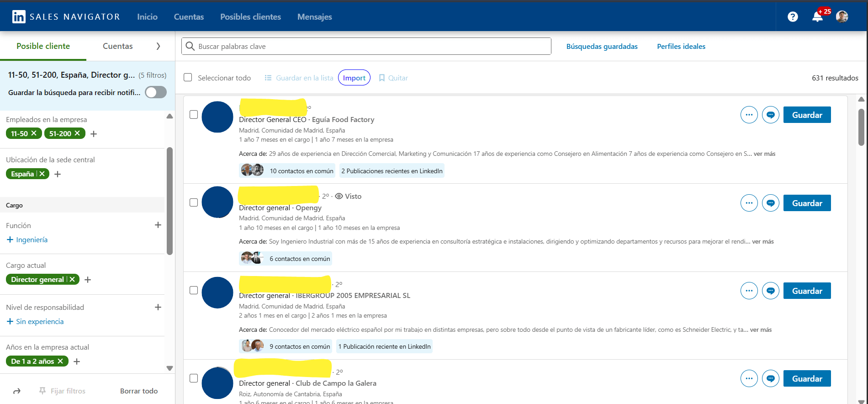The width and height of the screenshot is (868, 404).
Task: Open the 10 contactos en común badge
Action: 288,170
